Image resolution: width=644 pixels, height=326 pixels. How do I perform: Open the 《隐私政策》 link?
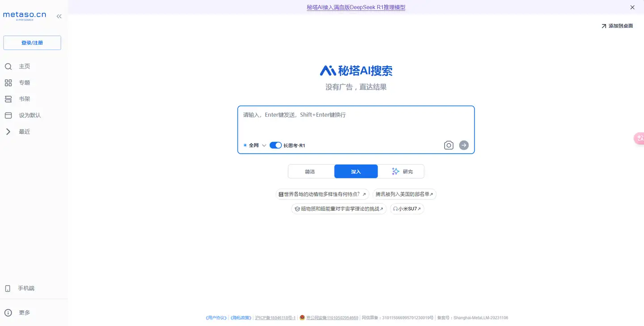(241, 318)
